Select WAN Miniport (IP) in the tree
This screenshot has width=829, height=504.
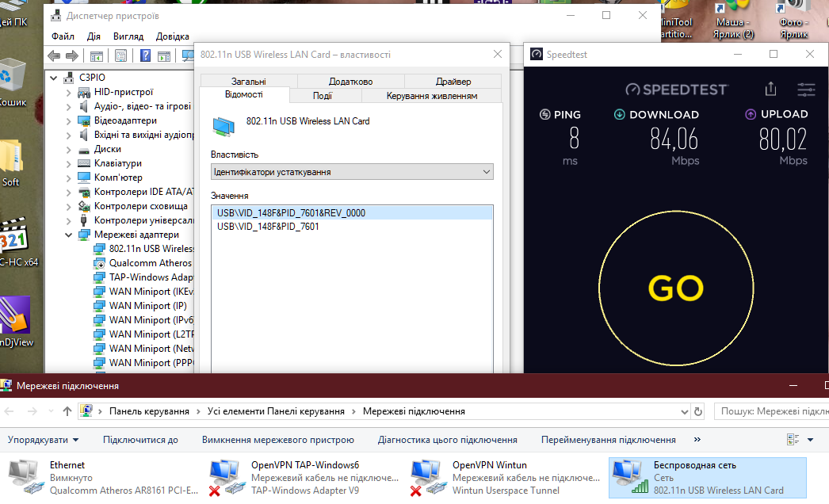(x=148, y=306)
